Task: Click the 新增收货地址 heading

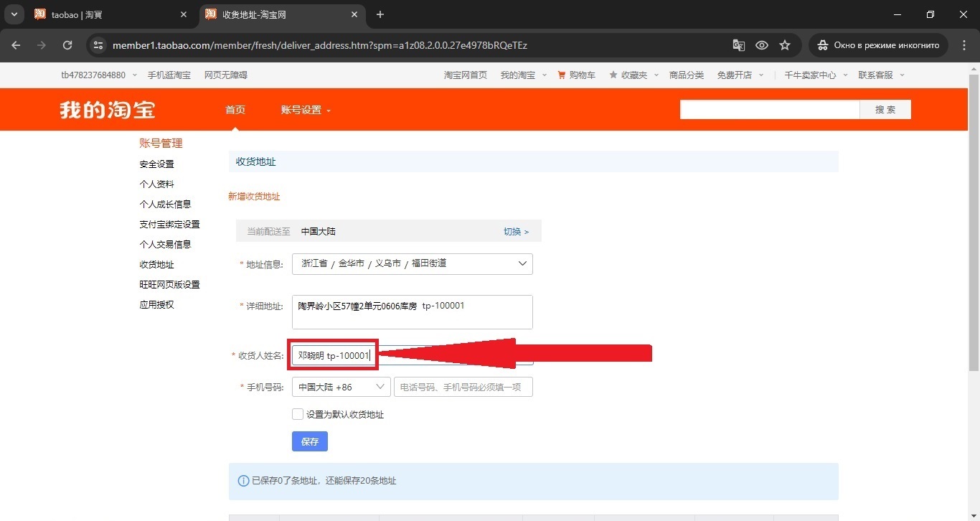Action: point(254,197)
